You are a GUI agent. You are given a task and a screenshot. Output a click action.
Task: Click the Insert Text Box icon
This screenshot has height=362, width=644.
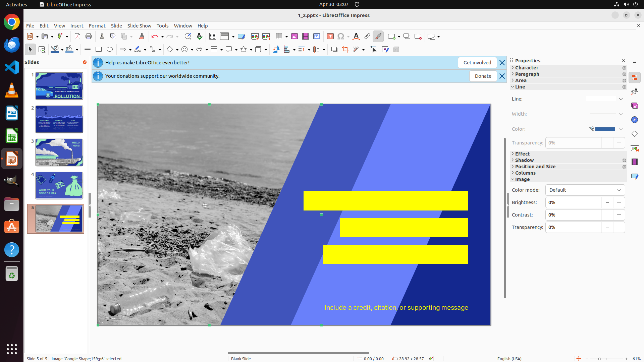[330, 37]
